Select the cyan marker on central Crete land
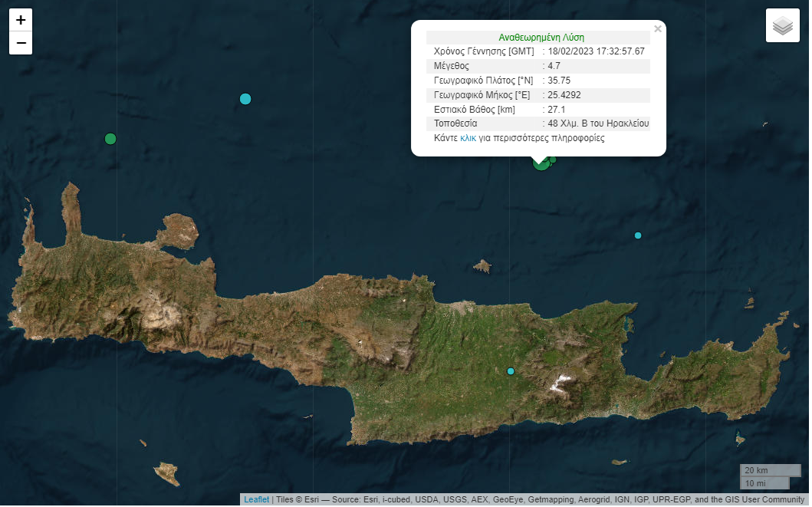 (x=511, y=372)
